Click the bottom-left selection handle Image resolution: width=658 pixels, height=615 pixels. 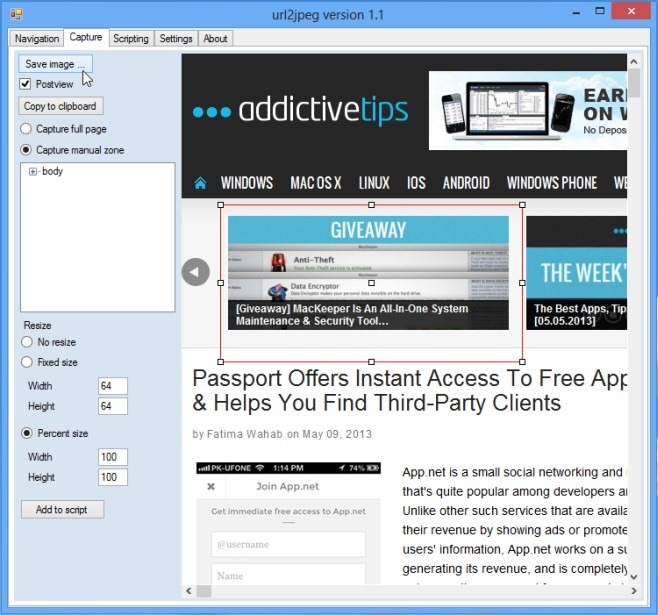click(x=221, y=362)
